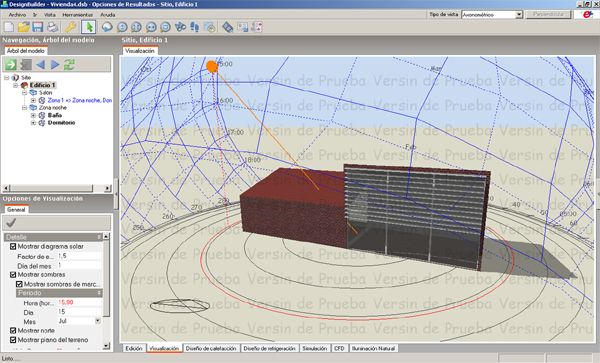Image resolution: width=600 pixels, height=363 pixels.
Task: Expand the Baño tree node
Action: click(x=33, y=115)
